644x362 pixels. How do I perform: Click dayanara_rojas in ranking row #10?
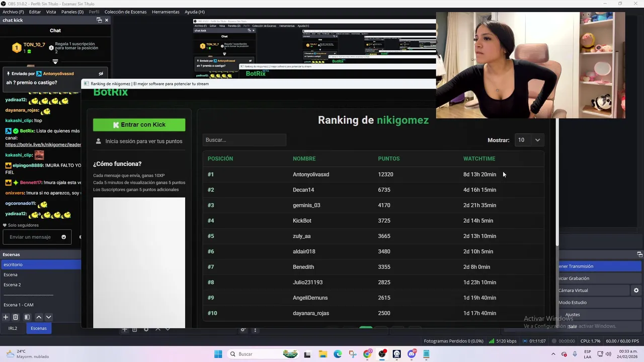(311, 313)
